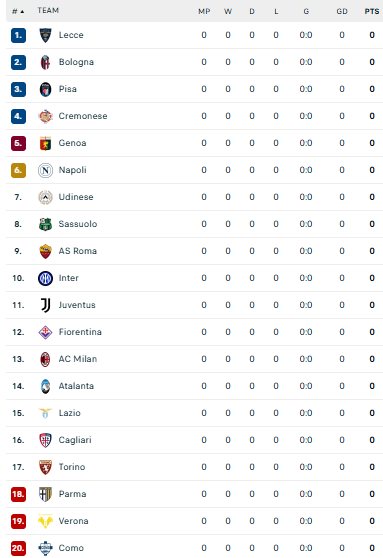Select the TEAM column header

[48, 10]
